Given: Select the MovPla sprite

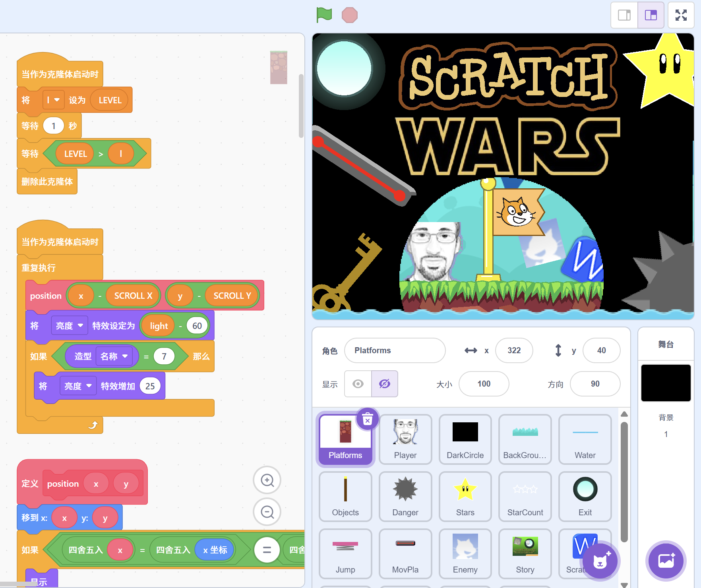Looking at the screenshot, I should (x=405, y=553).
